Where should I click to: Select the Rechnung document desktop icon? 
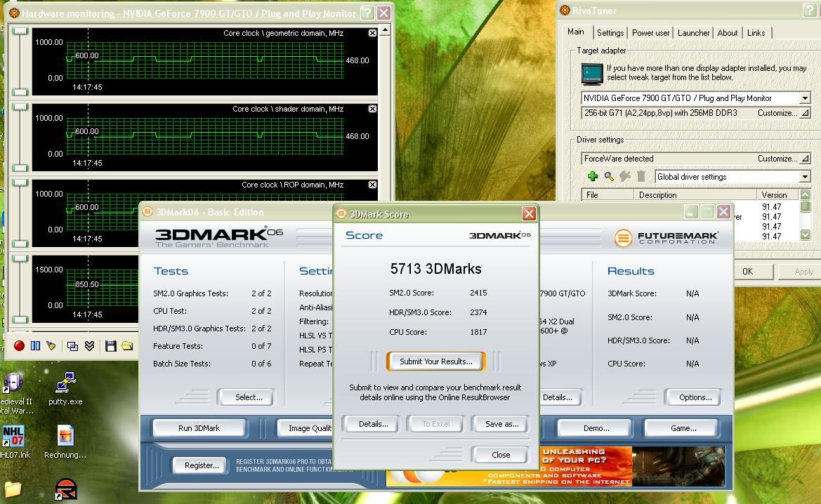(x=65, y=442)
